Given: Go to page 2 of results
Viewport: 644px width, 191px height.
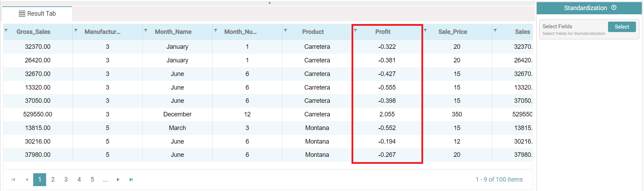Looking at the screenshot, I should pos(53,179).
